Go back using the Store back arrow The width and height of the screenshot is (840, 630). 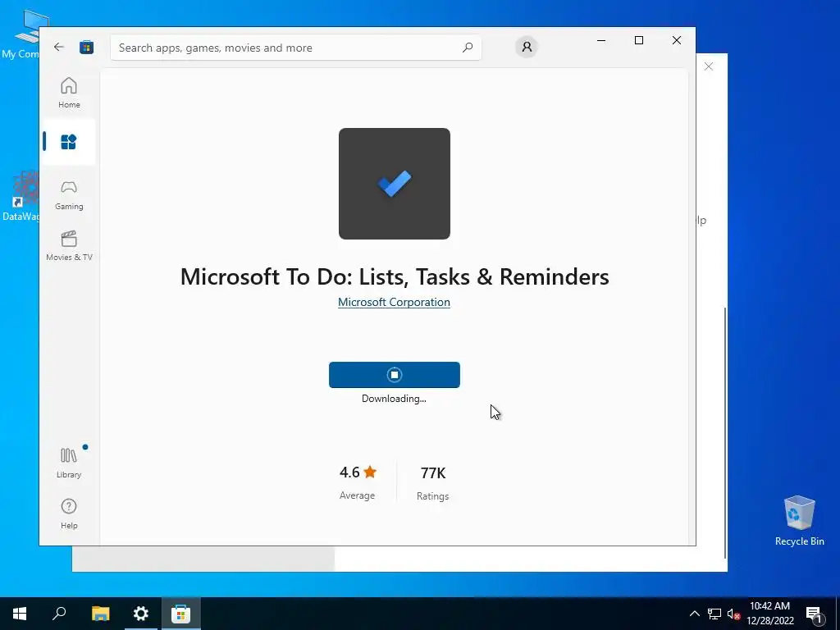point(59,47)
